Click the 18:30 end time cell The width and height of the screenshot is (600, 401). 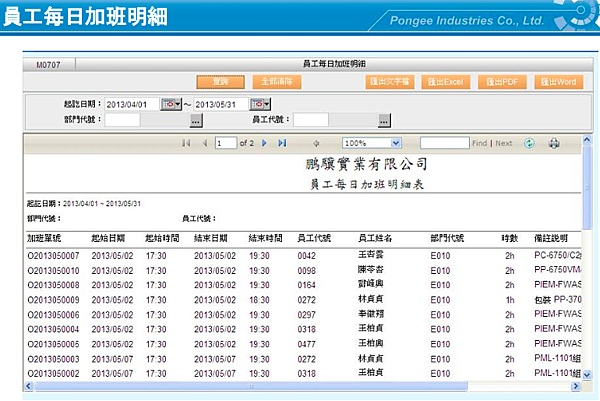[x=259, y=300]
